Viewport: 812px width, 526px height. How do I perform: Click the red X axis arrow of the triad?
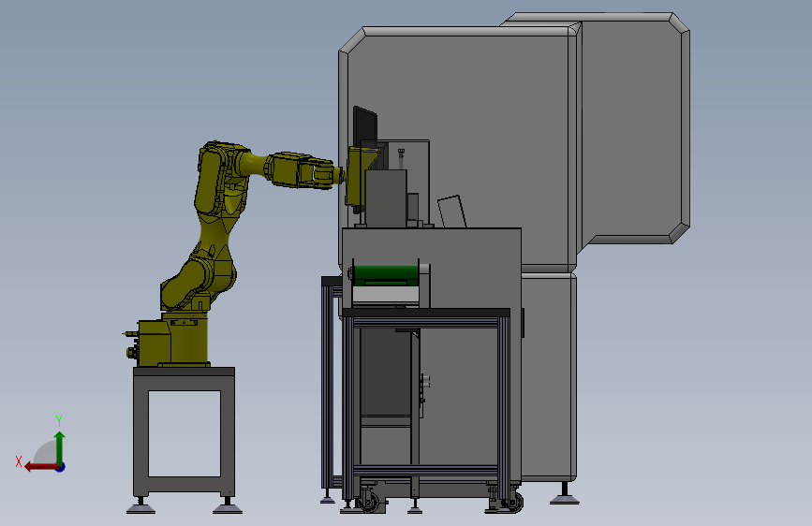(40, 467)
